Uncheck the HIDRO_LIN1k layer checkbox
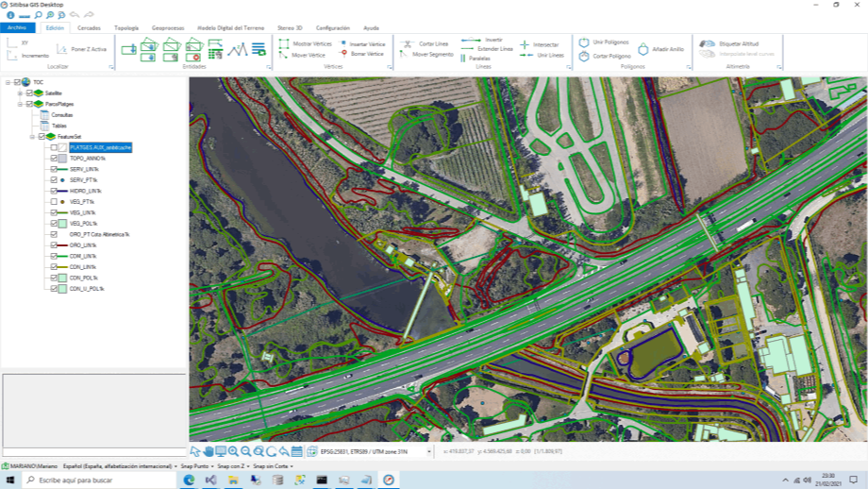868x489 pixels. coord(54,190)
